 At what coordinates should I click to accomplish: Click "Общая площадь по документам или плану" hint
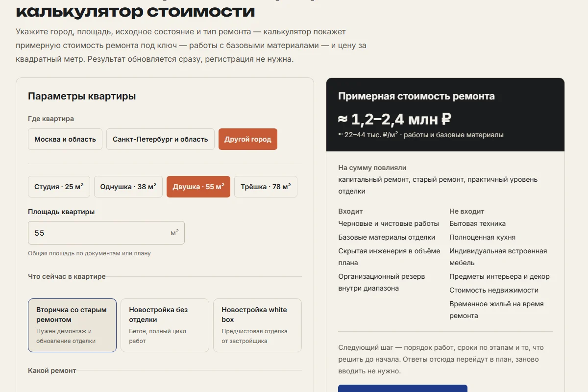[89, 253]
